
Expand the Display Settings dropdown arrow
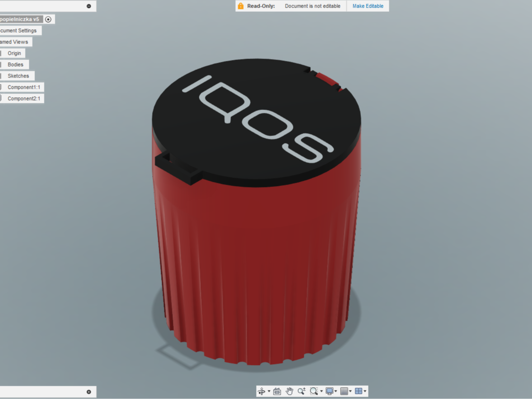[336, 391]
